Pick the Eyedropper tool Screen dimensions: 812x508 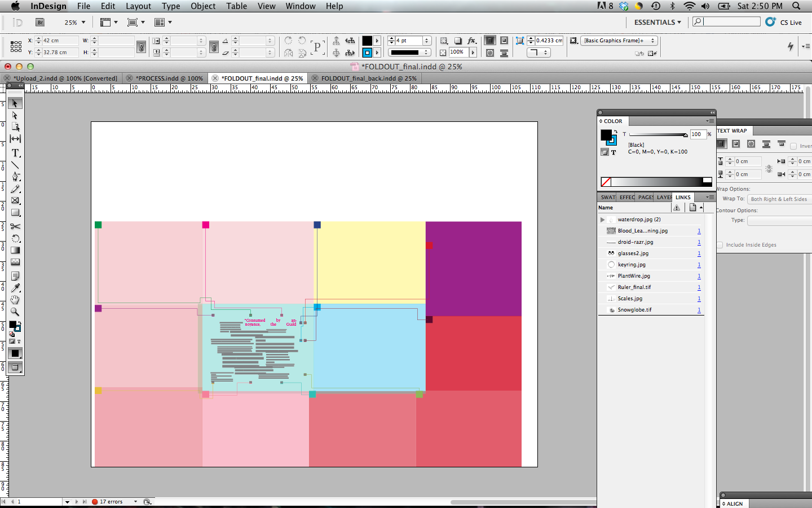(x=15, y=288)
